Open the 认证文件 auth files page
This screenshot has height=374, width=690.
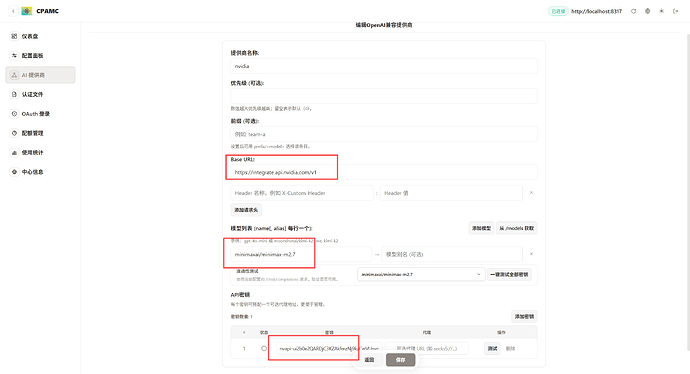click(x=40, y=94)
